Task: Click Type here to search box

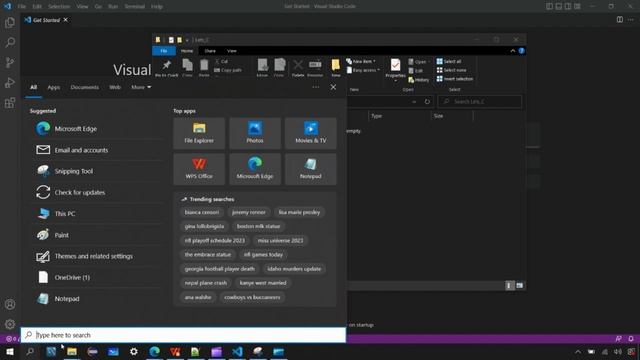Action: click(183, 335)
